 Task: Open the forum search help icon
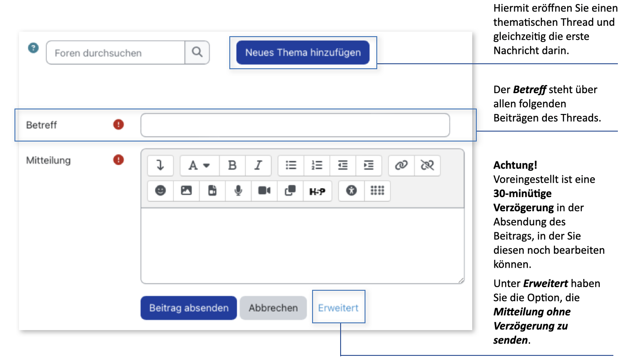[x=33, y=48]
